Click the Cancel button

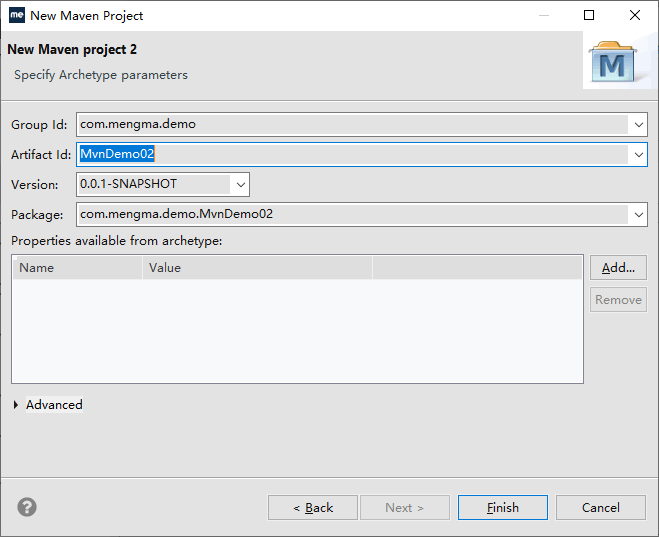coord(600,508)
